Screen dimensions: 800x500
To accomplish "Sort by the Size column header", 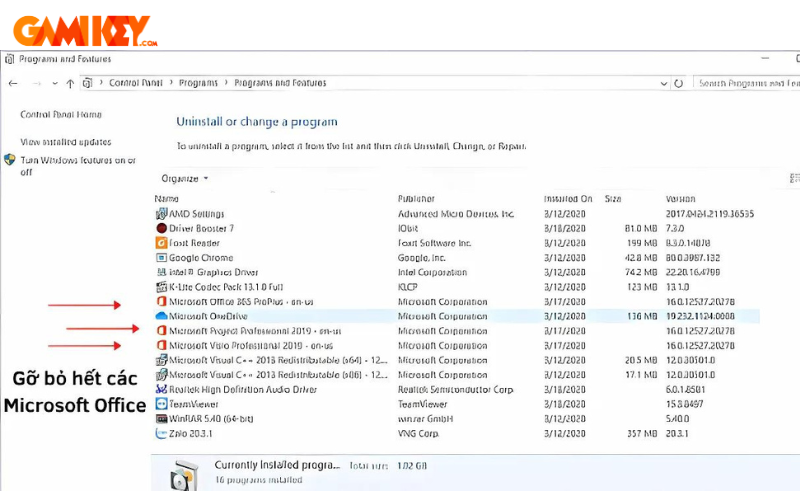I will [x=613, y=198].
